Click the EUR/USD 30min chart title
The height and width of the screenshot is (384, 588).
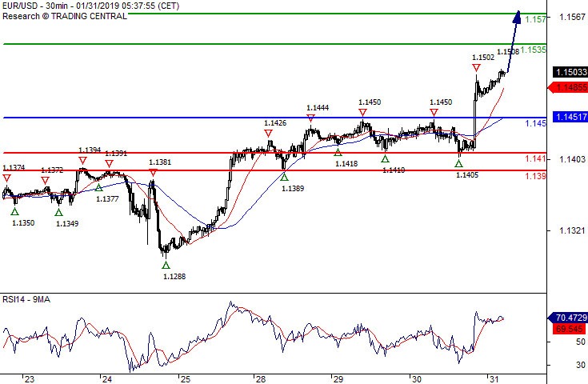[x=90, y=6]
